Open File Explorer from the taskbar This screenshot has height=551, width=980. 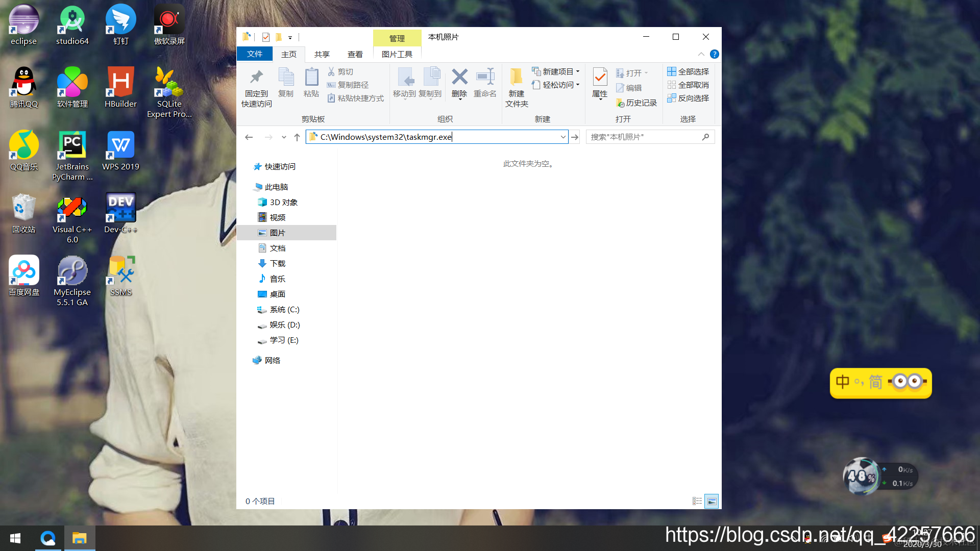coord(79,538)
